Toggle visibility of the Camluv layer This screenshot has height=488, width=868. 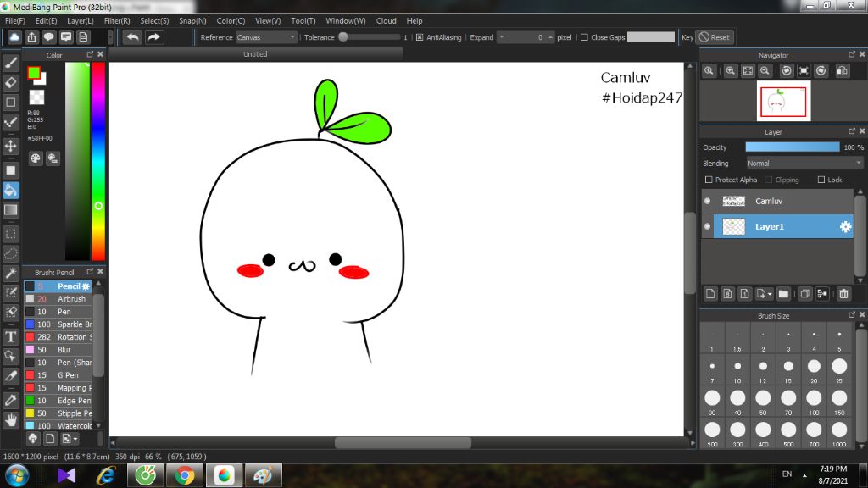click(707, 201)
